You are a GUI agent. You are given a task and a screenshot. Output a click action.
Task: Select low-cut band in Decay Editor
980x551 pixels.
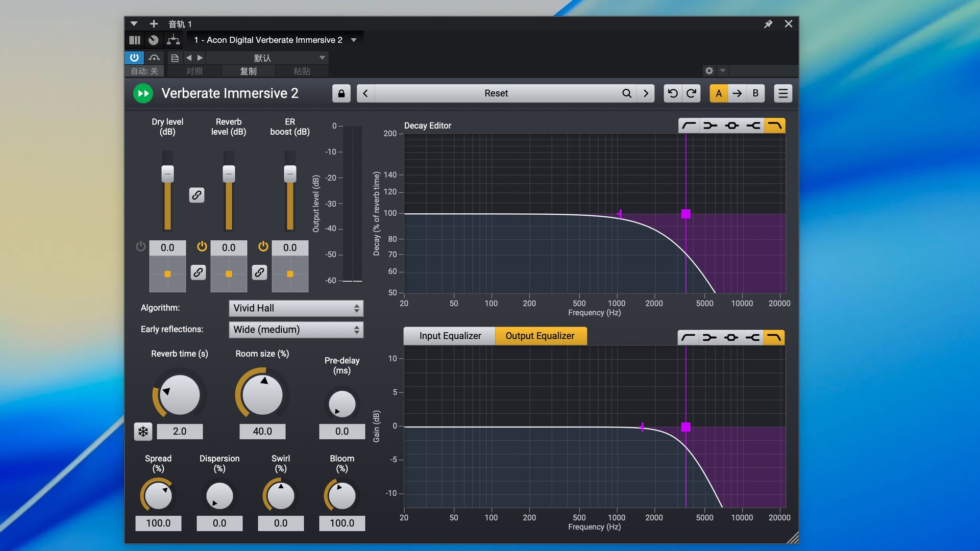click(x=689, y=126)
